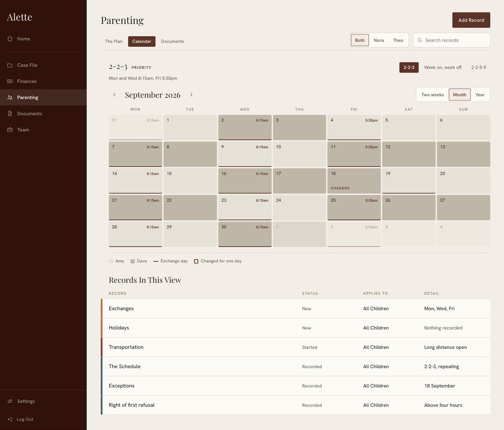504x430 pixels.
Task: Click the 'September 2026' month heading
Action: [152, 95]
